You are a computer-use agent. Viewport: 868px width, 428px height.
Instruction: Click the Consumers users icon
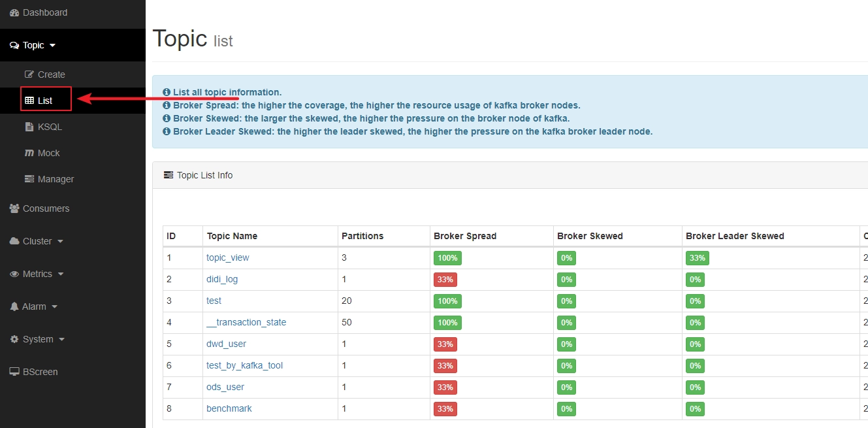[x=14, y=208]
